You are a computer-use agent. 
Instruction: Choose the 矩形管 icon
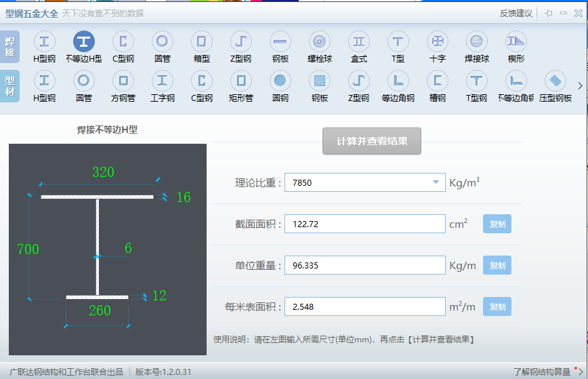[x=240, y=81]
